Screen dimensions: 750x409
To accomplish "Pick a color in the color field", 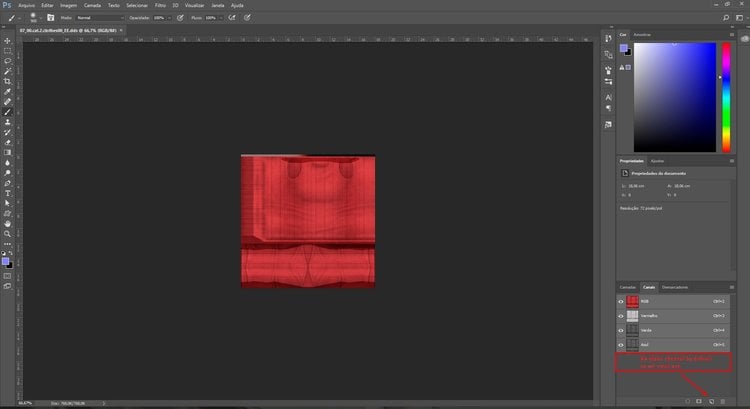I will click(674, 97).
